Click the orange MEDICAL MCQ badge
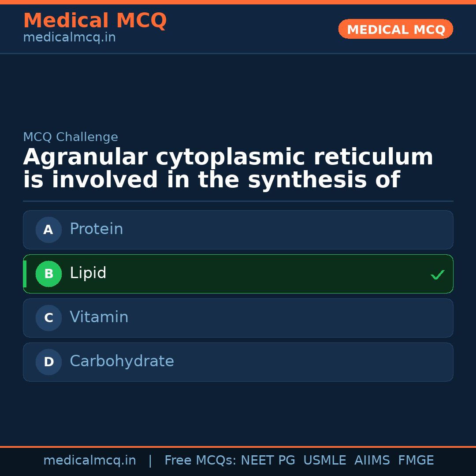Image resolution: width=476 pixels, height=476 pixels. click(x=395, y=29)
